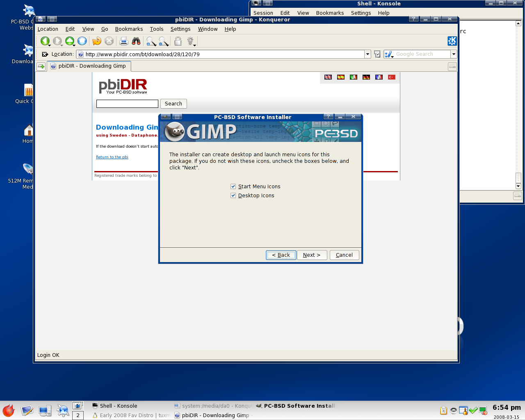Select the Spanish flag language icon
Image resolution: width=525 pixels, height=420 pixels.
click(341, 77)
